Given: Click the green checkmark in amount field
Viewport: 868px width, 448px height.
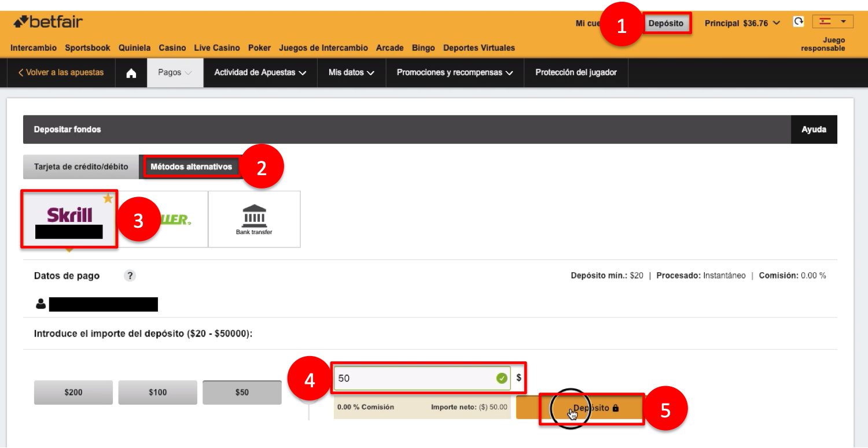Looking at the screenshot, I should pyautogui.click(x=502, y=379).
